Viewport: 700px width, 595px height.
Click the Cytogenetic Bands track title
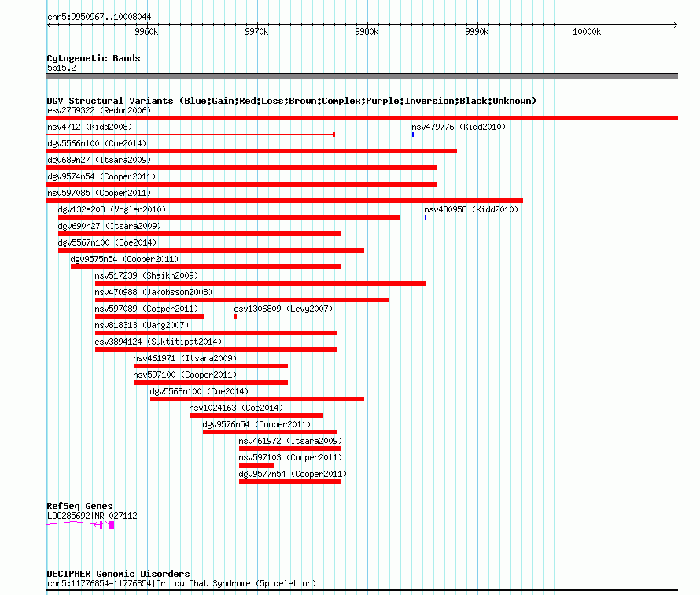94,58
